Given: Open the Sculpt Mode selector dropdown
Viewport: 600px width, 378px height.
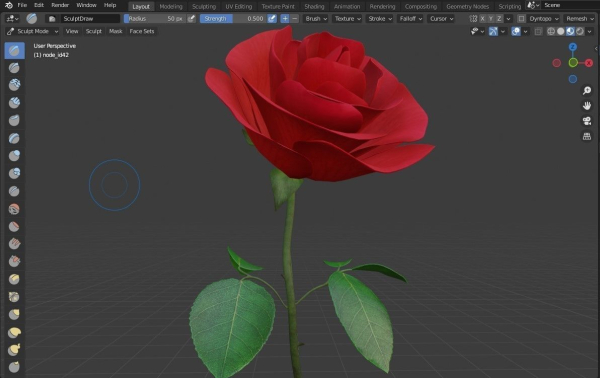Looking at the screenshot, I should click(x=33, y=31).
